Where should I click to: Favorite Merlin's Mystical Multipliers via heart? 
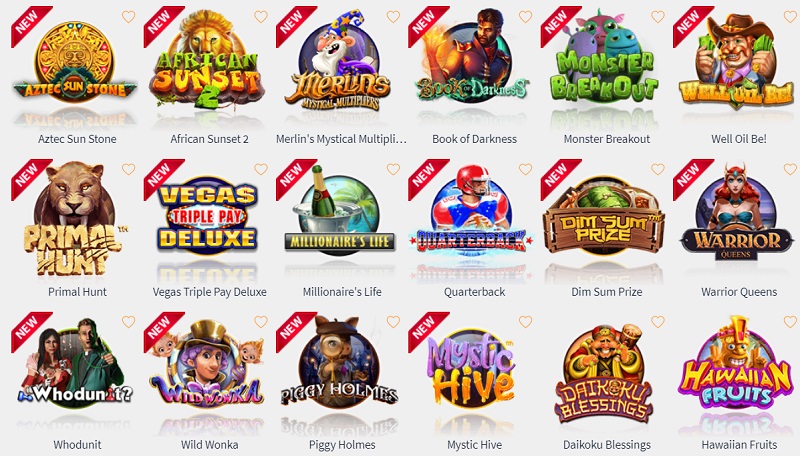click(x=393, y=17)
